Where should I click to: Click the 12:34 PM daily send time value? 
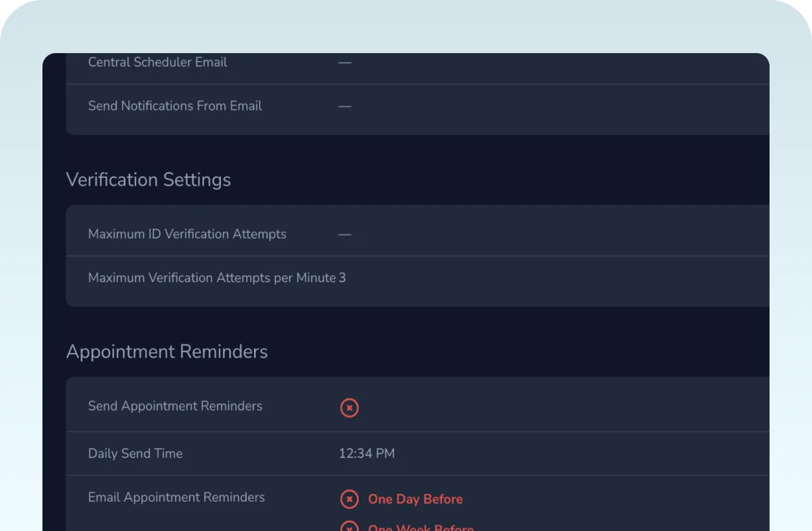pos(367,454)
